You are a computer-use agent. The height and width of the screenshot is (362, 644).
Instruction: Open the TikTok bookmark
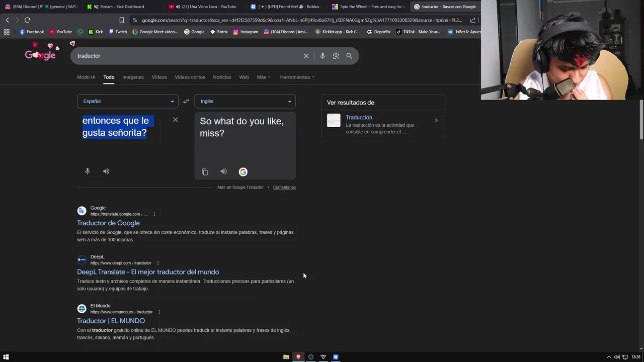[418, 32]
